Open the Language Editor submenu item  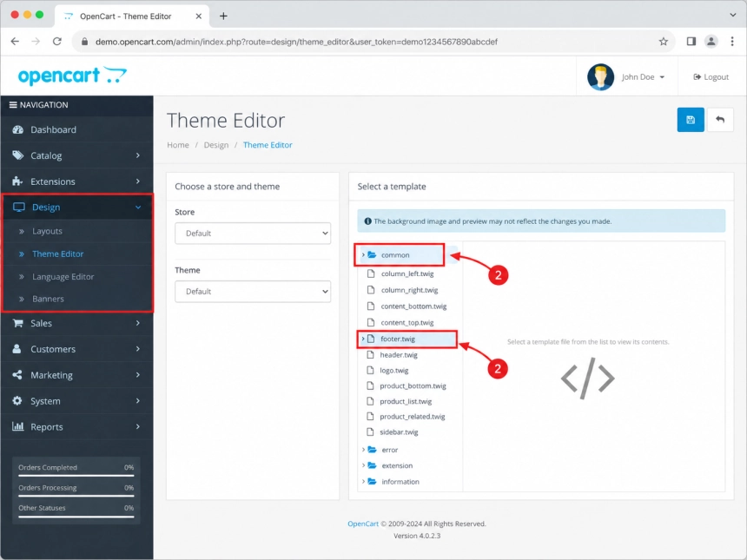pos(63,277)
